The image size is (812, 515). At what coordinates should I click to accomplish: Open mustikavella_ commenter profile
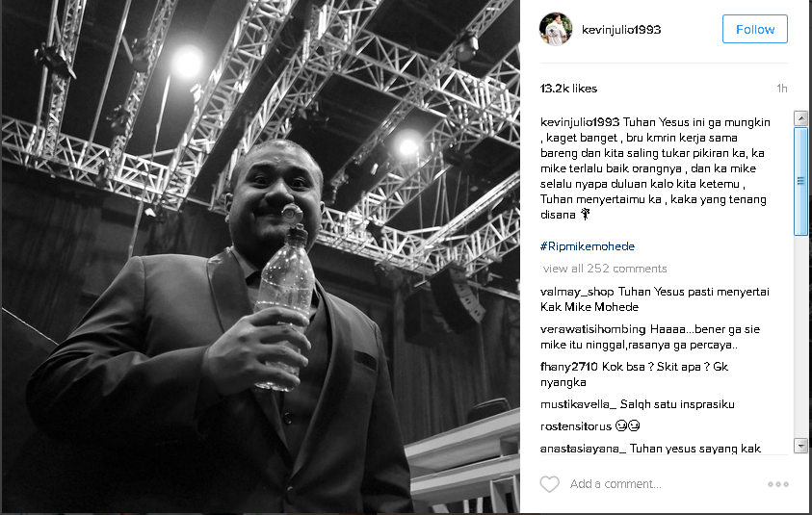[x=578, y=404]
